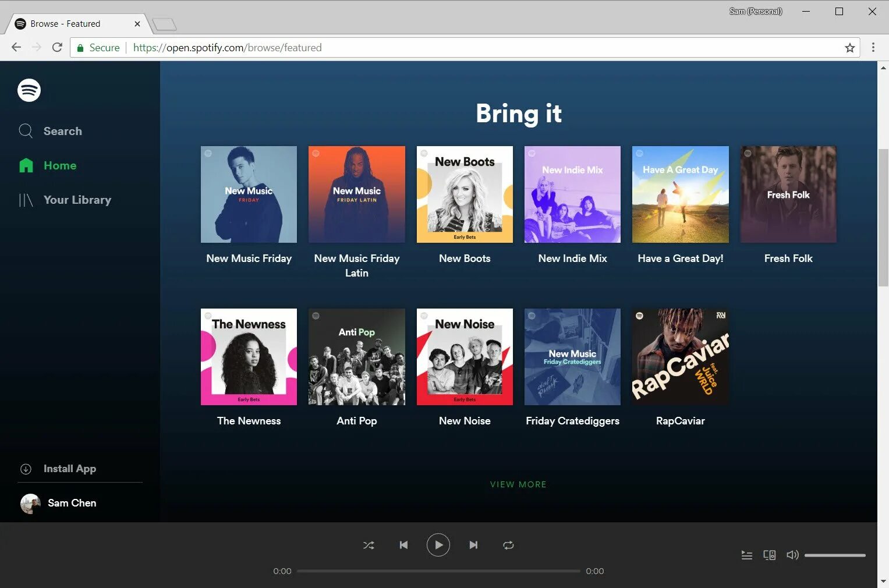Open New Boots playlist cover
Screen dimensions: 889x588
[465, 194]
